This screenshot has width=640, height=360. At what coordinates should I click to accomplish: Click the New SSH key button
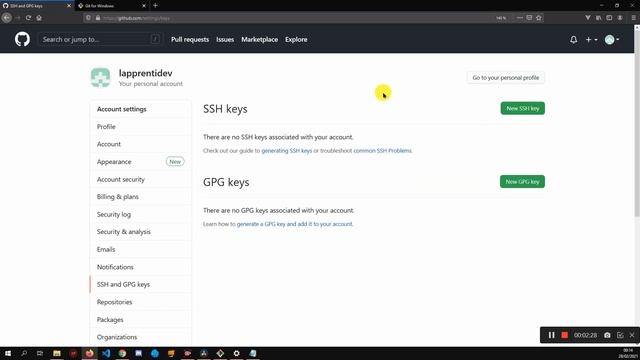click(522, 108)
